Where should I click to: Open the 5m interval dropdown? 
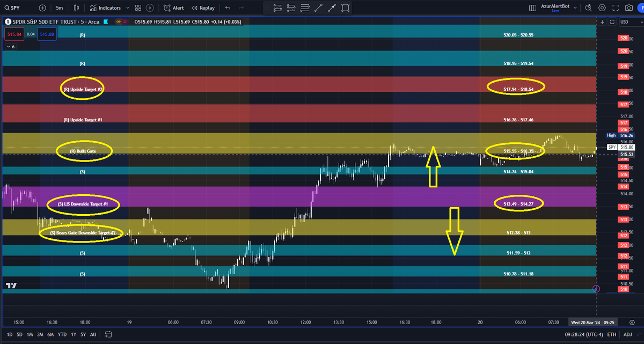[x=59, y=8]
